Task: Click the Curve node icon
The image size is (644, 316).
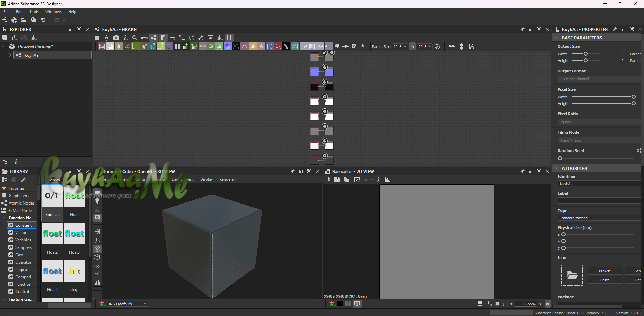Action: pos(136,46)
